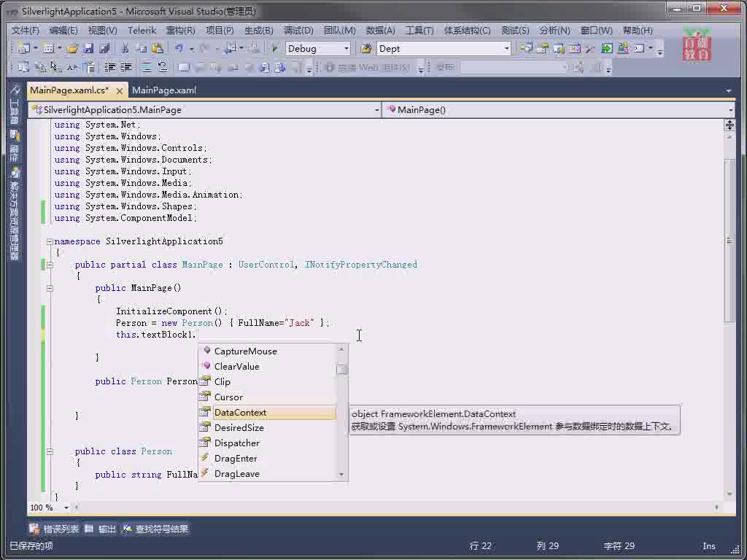Click the New Project toolbar icon
The image size is (747, 560).
click(x=23, y=48)
